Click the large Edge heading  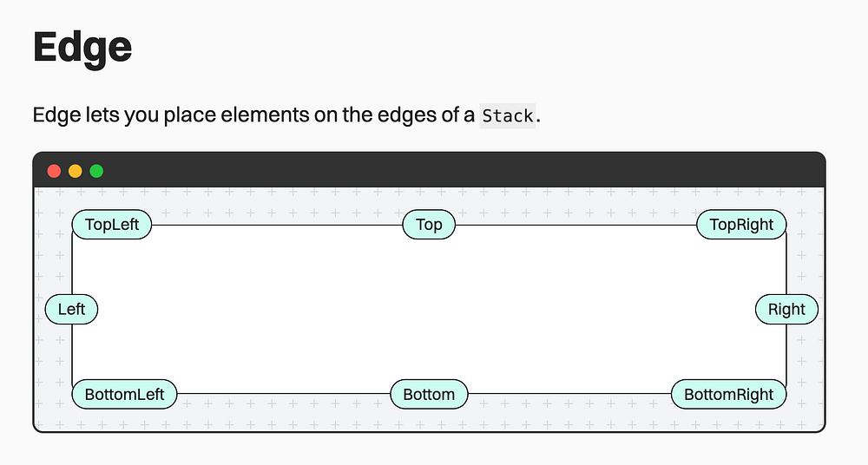pyautogui.click(x=82, y=47)
